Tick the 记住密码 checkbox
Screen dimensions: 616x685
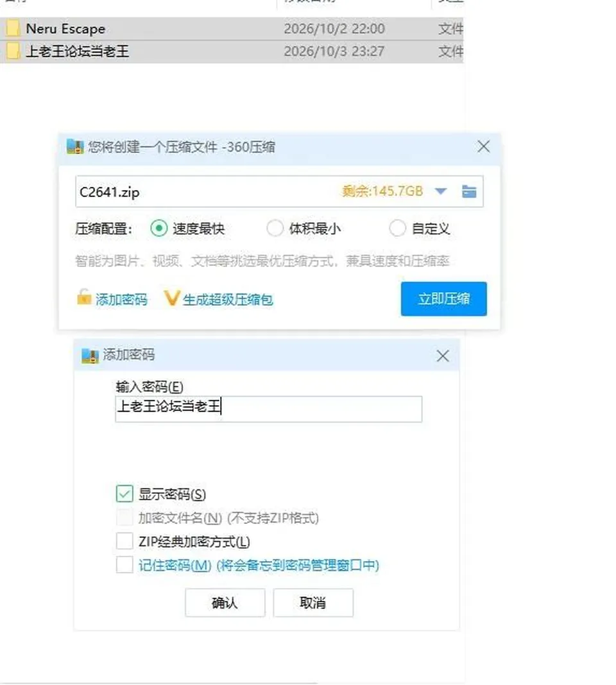pyautogui.click(x=124, y=565)
